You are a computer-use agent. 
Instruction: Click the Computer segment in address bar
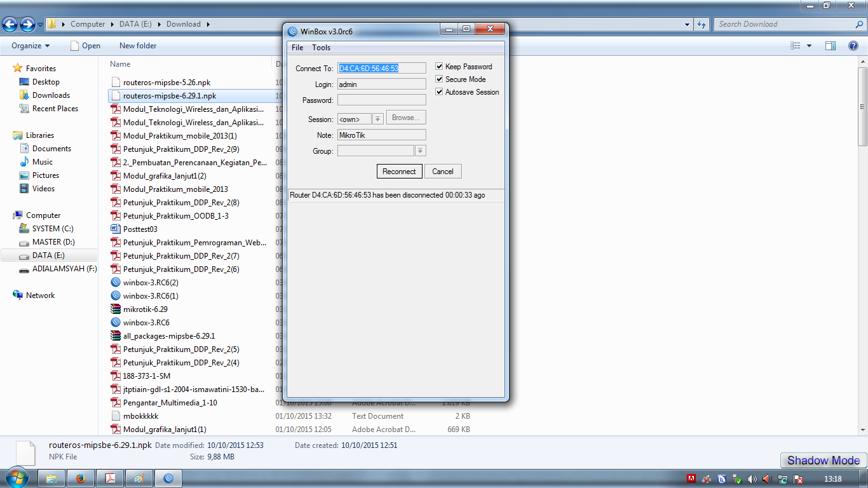pyautogui.click(x=88, y=24)
